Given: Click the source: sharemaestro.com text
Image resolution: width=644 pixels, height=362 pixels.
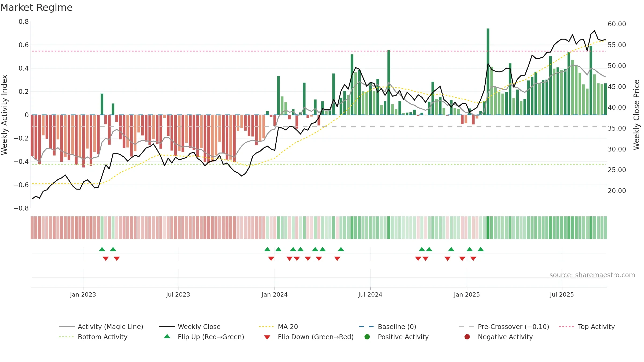Looking at the screenshot, I should pyautogui.click(x=592, y=275).
